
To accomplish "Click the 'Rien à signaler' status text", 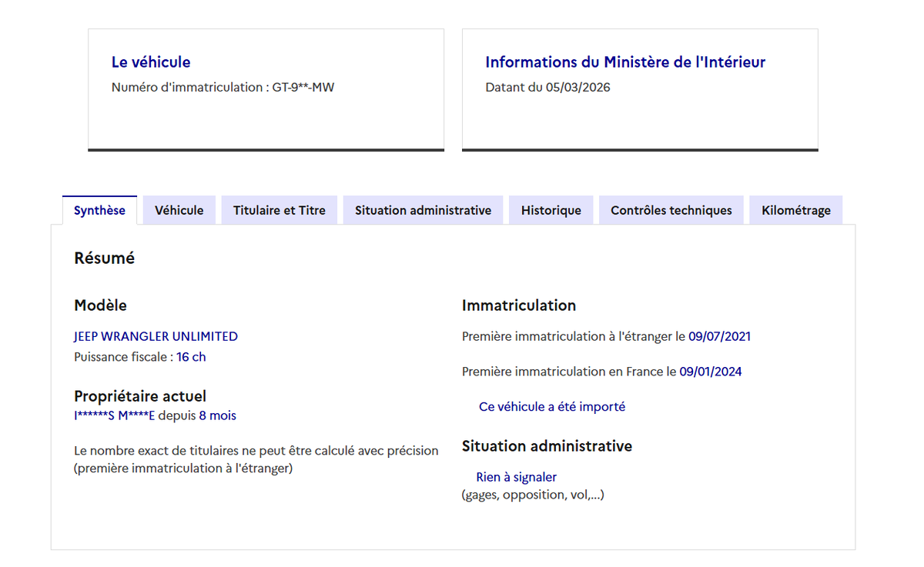I will coord(516,477).
